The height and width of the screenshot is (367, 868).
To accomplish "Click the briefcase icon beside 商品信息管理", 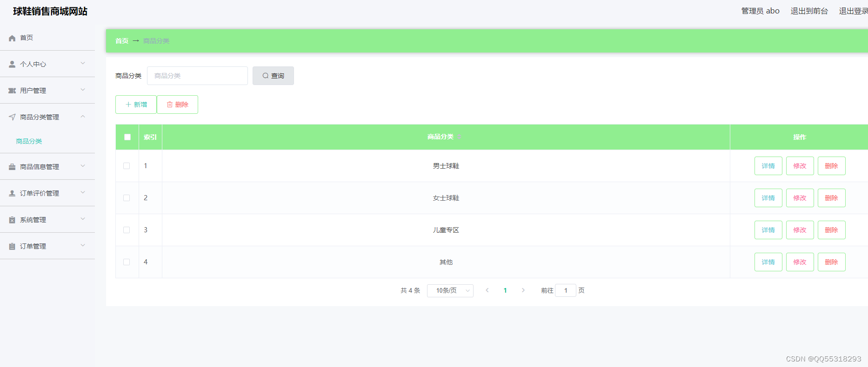I will click(12, 167).
